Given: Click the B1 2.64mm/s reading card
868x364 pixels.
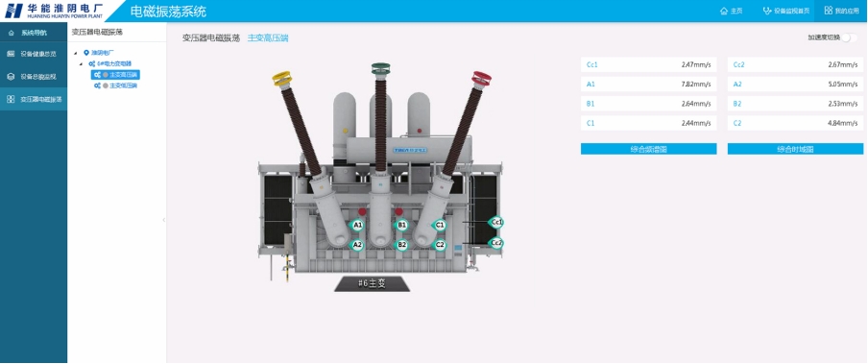Looking at the screenshot, I should pos(648,104).
